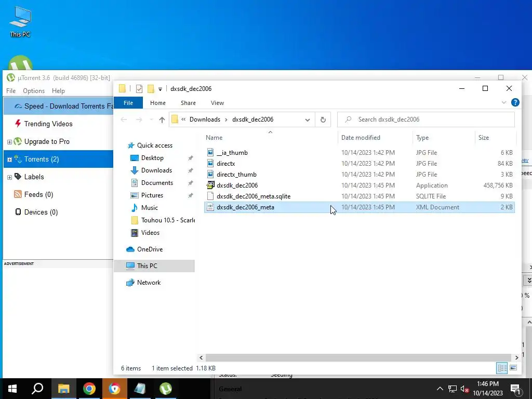Switch to Details view layout icon

[x=502, y=368]
